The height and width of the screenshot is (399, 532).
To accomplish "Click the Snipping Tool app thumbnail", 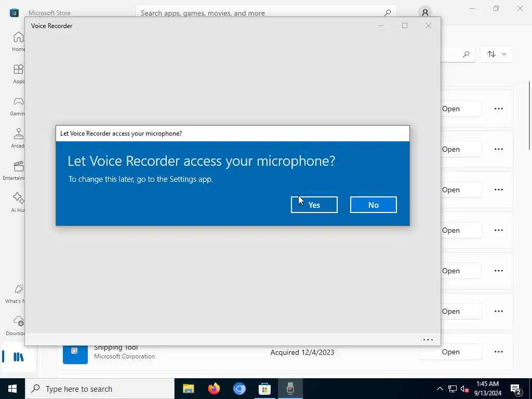I will coord(75,353).
